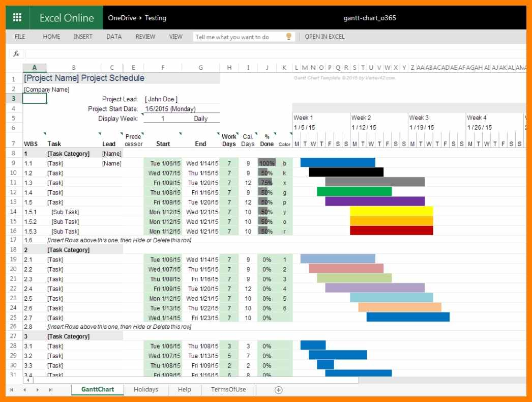532x402 pixels.
Task: Select the 1/5/2015 (Monday) start date cell
Action: pos(182,109)
